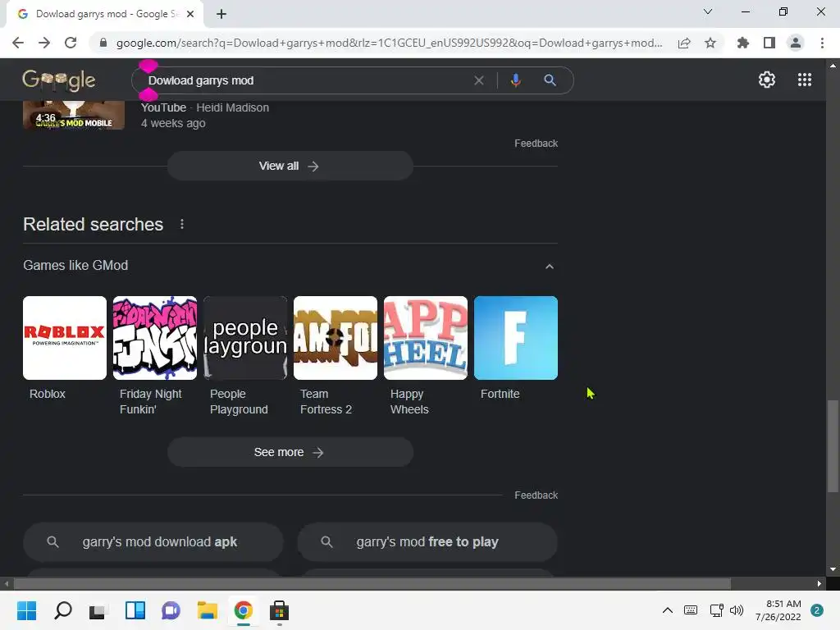840x630 pixels.
Task: Open the Team Fortress 2 card
Action: point(336,356)
